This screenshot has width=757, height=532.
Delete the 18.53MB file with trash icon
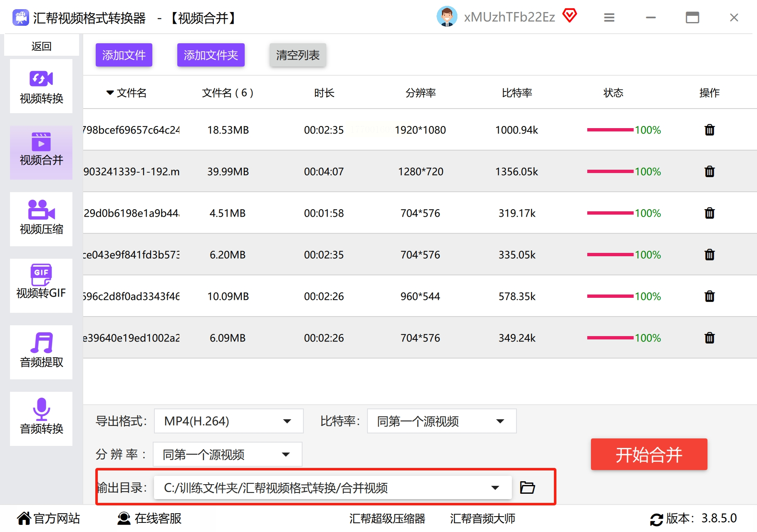tap(710, 130)
